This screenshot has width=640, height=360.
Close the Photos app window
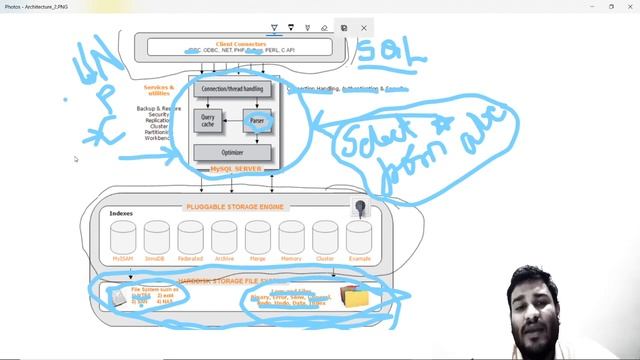[630, 7]
